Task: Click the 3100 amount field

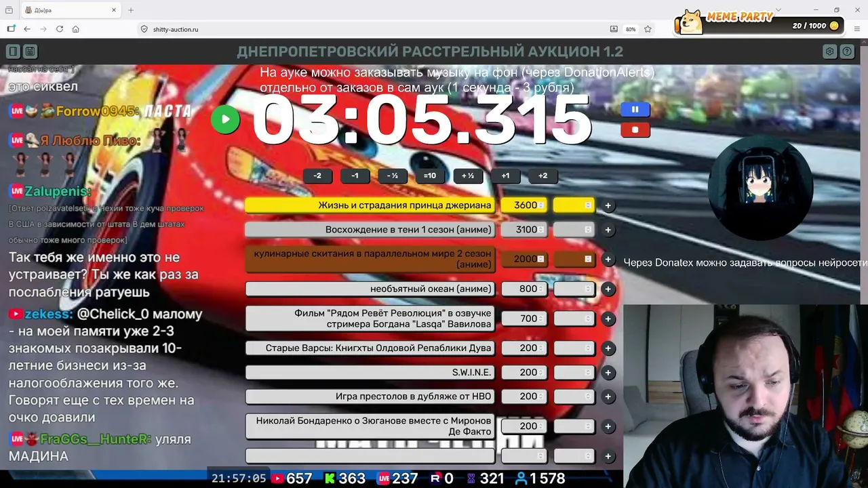Action: [524, 230]
